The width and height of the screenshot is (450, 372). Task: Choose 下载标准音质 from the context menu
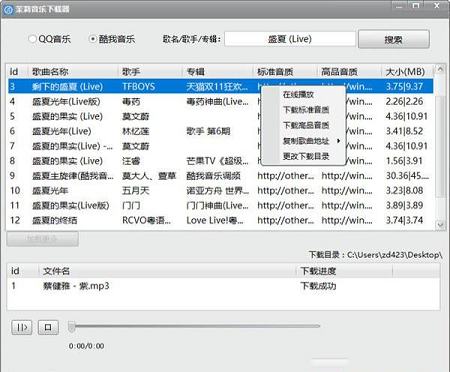point(306,110)
